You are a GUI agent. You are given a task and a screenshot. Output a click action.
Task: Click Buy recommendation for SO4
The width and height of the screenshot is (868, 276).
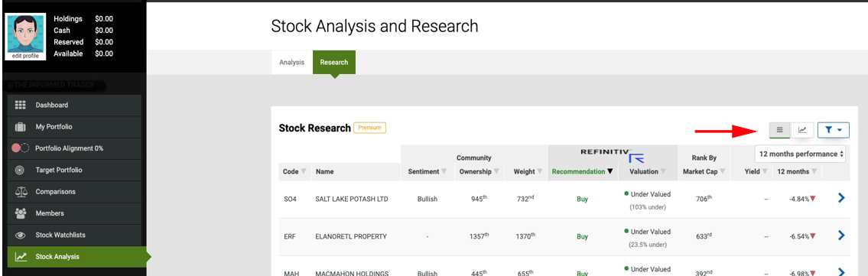click(582, 199)
